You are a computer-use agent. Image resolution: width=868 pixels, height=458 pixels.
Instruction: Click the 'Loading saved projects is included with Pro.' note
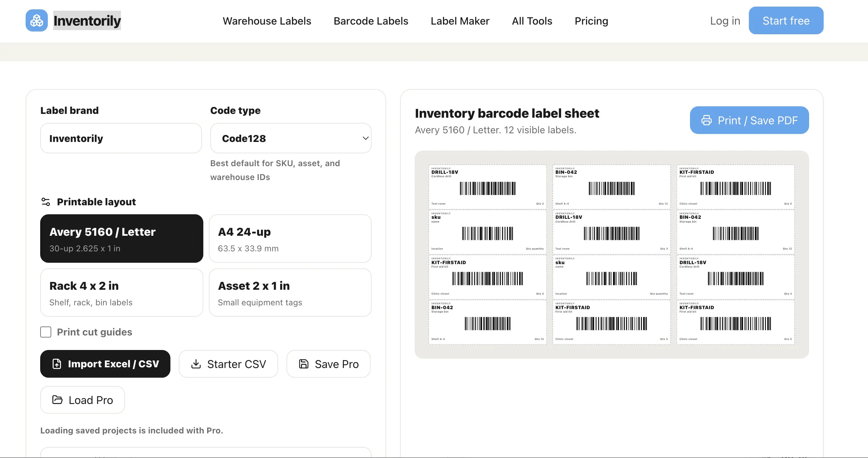click(132, 430)
